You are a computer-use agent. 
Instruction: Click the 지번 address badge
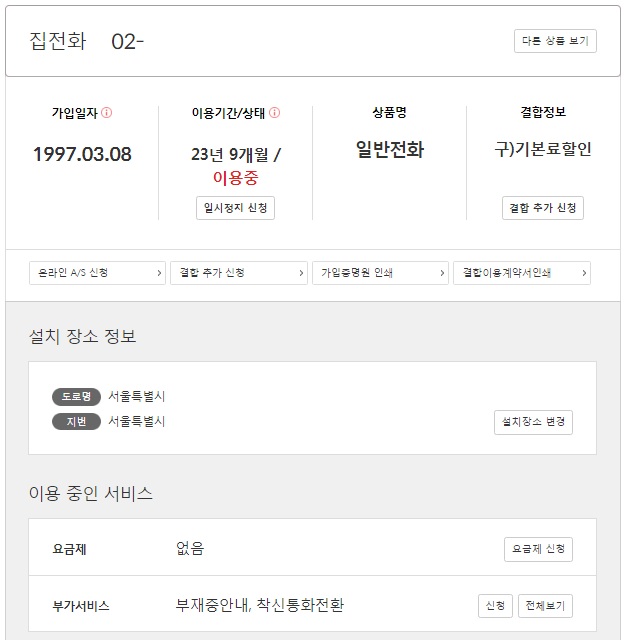click(77, 421)
